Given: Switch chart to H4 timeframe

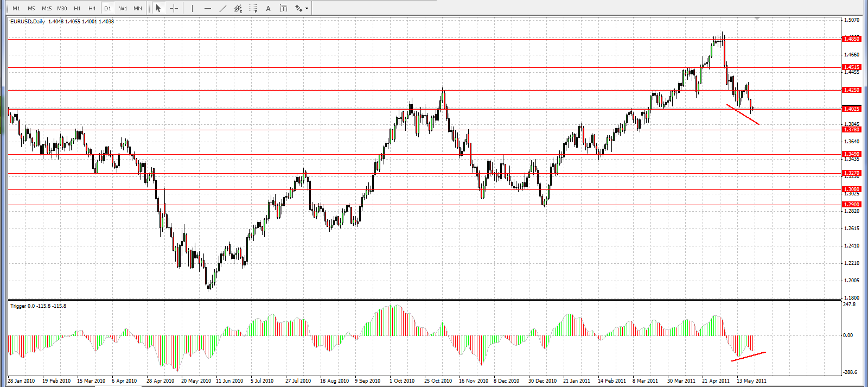Looking at the screenshot, I should 92,8.
